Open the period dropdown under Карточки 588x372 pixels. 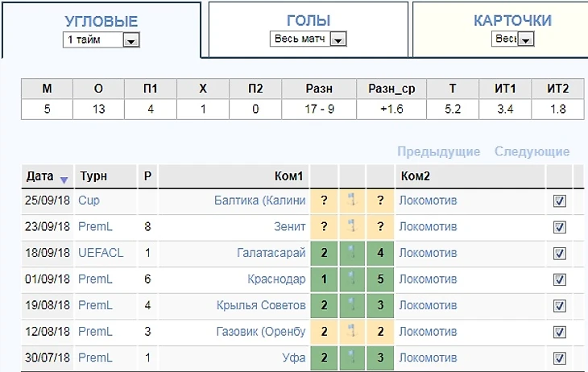tap(526, 39)
